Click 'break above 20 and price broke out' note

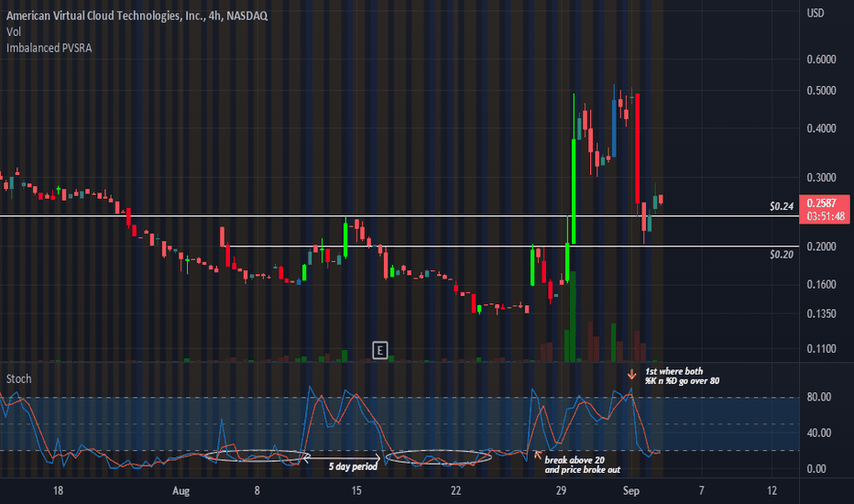point(582,465)
